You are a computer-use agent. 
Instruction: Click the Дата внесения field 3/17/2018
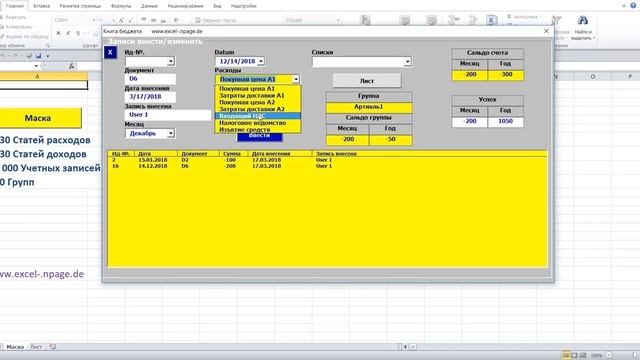(150, 97)
